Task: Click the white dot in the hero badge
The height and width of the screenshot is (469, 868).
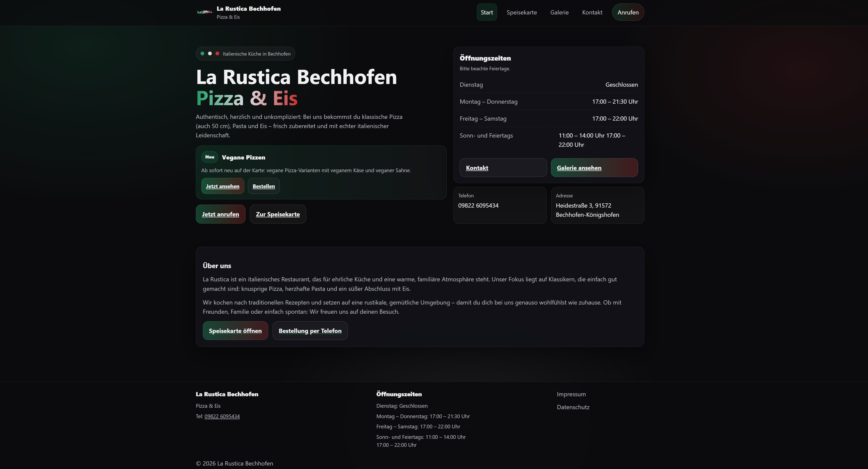Action: [x=210, y=53]
